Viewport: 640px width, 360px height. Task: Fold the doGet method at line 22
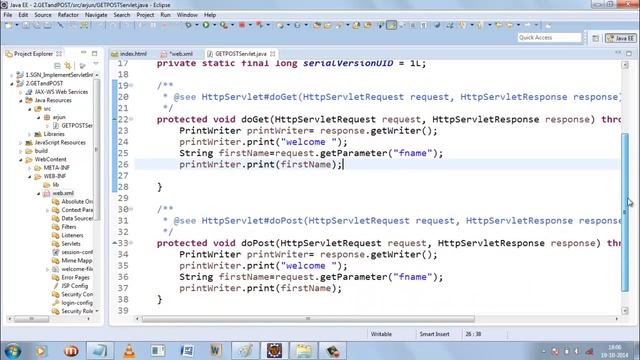(131, 119)
